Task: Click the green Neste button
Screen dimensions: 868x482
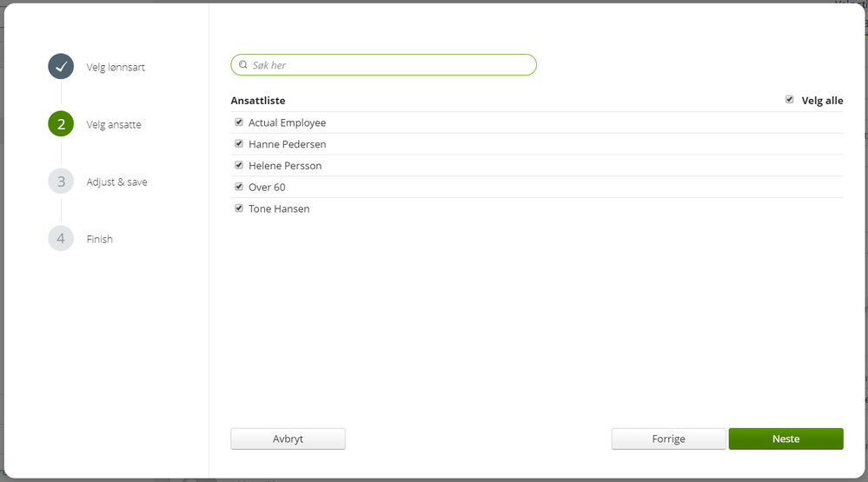Action: pyautogui.click(x=785, y=439)
